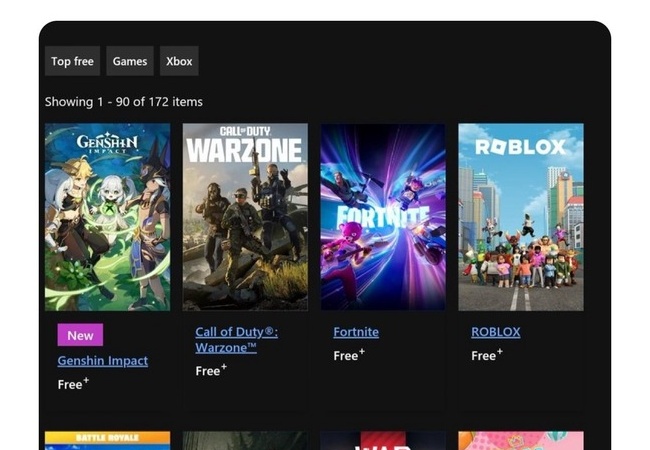Click the Free price under Genshin Impact

(x=73, y=384)
